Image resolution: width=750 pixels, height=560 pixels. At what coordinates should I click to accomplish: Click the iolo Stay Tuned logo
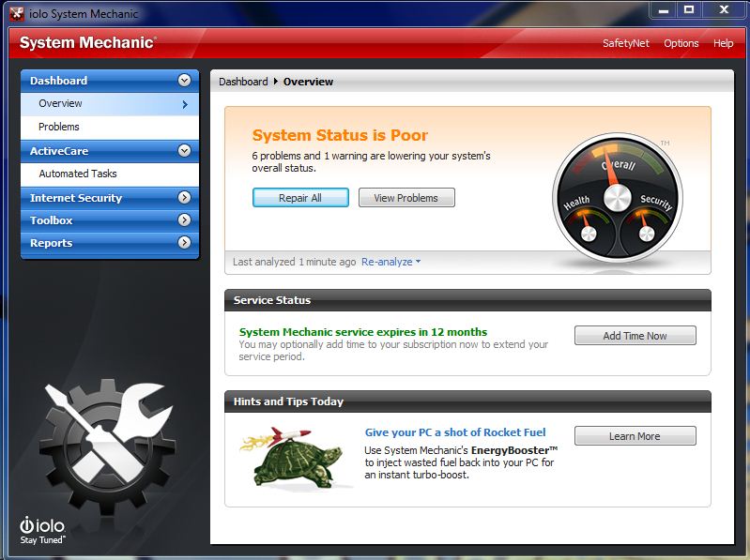(x=42, y=530)
